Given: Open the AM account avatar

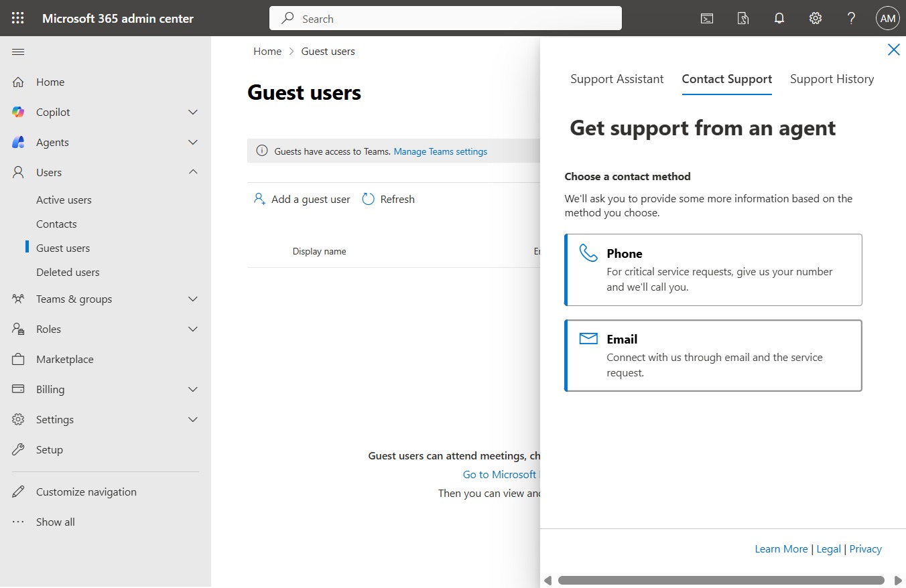Looking at the screenshot, I should point(888,19).
